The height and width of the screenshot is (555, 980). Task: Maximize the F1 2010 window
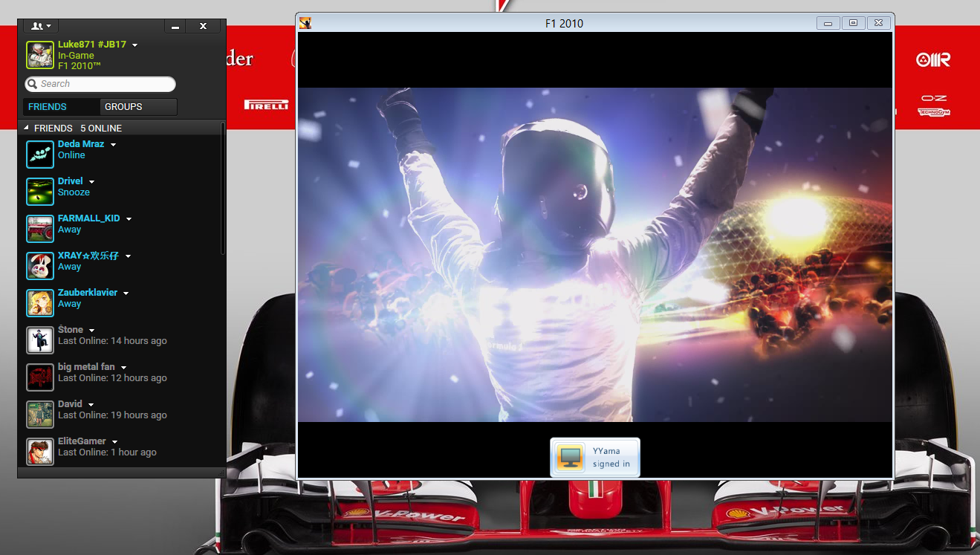(853, 23)
